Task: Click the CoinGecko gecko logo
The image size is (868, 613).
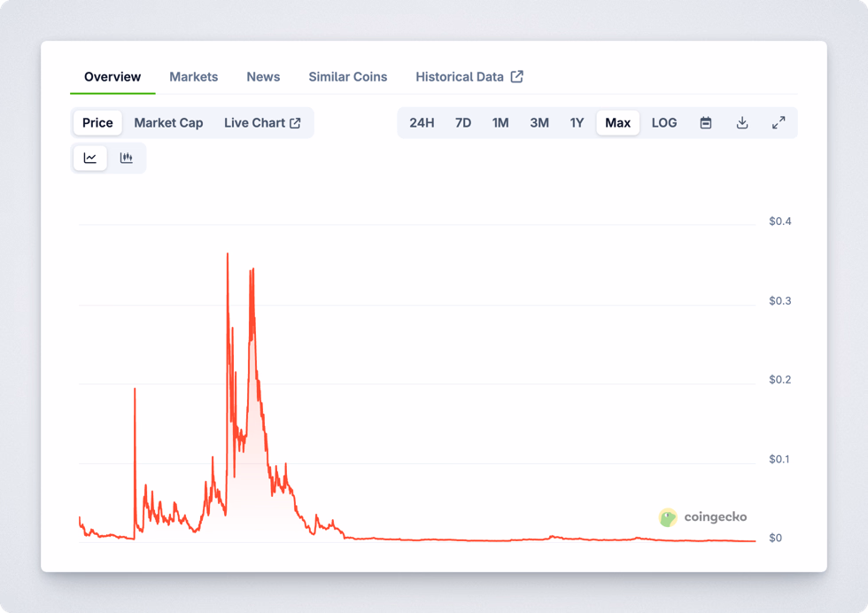Action: tap(666, 517)
